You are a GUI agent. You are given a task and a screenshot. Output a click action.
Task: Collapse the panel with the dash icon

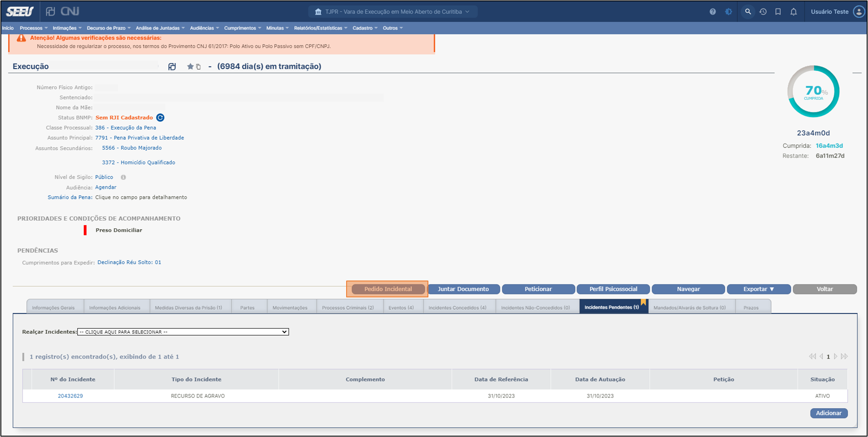(857, 73)
